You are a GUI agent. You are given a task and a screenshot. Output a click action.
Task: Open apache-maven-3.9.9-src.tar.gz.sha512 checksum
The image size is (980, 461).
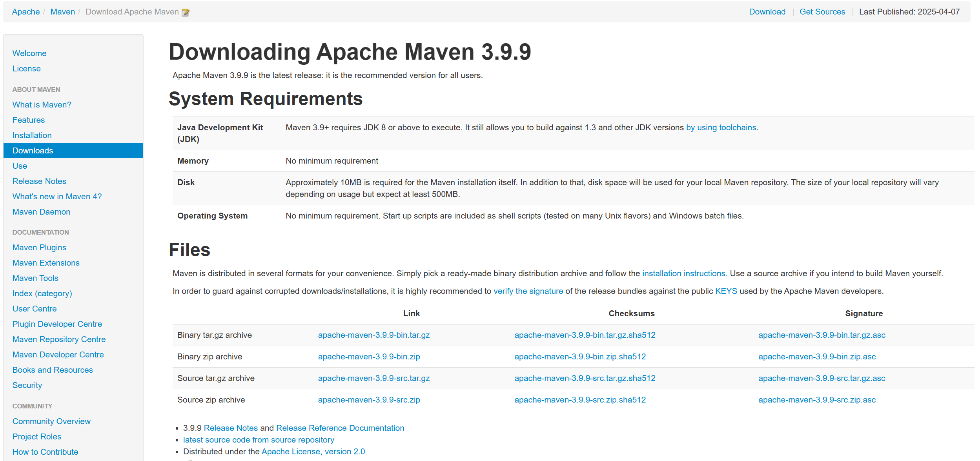point(585,378)
